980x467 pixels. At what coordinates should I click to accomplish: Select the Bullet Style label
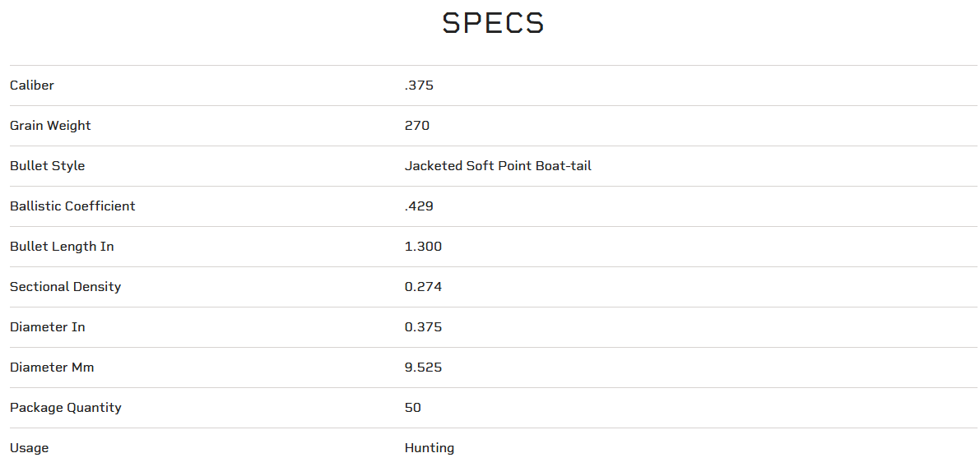47,166
